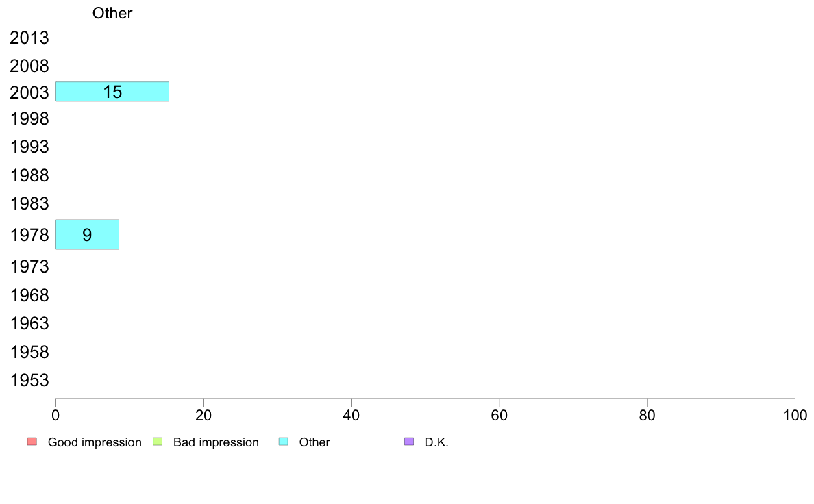Click the Good impression legend text
The width and height of the screenshot is (814, 504).
(x=95, y=442)
